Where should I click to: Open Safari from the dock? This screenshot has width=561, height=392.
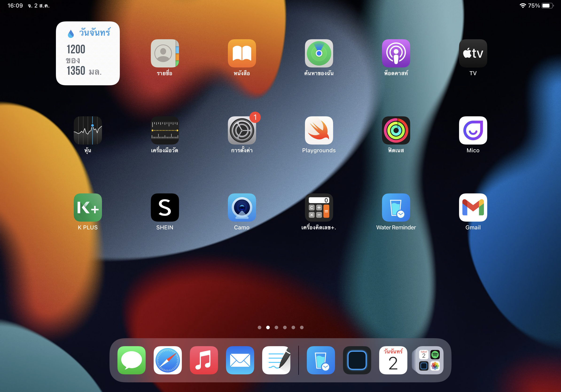(168, 360)
